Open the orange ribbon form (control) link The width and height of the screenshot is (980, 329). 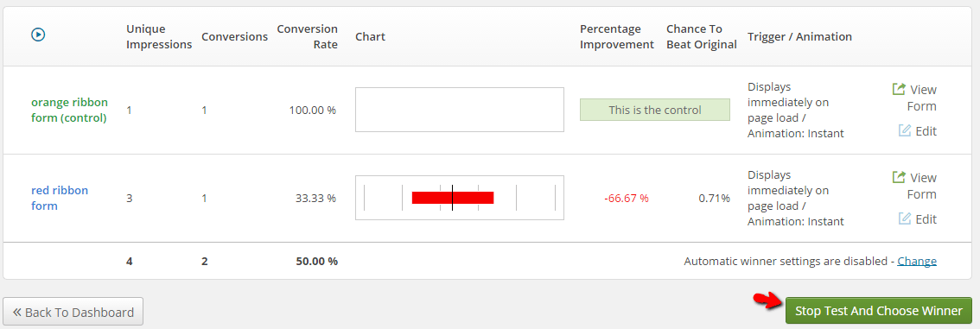[x=69, y=110]
